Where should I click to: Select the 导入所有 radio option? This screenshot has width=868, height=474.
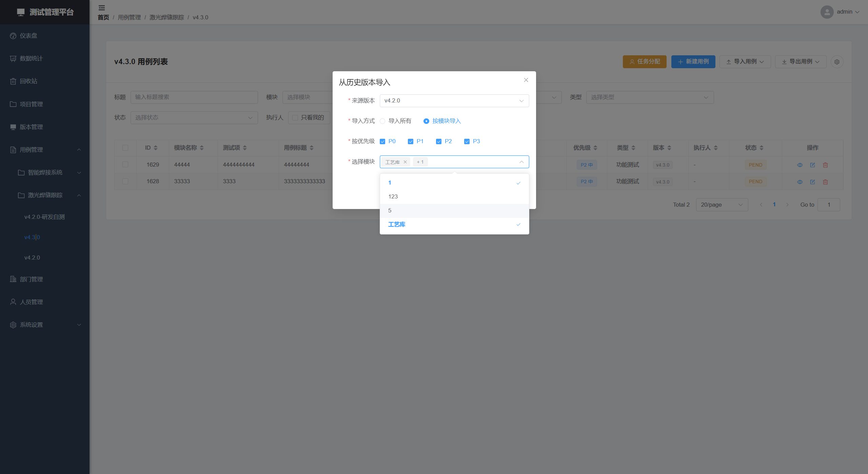[x=382, y=121]
